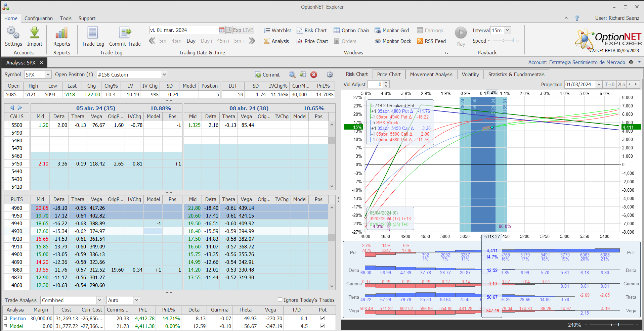Click the Vol Adjust input field
This screenshot has height=331, width=644.
pos(376,84)
